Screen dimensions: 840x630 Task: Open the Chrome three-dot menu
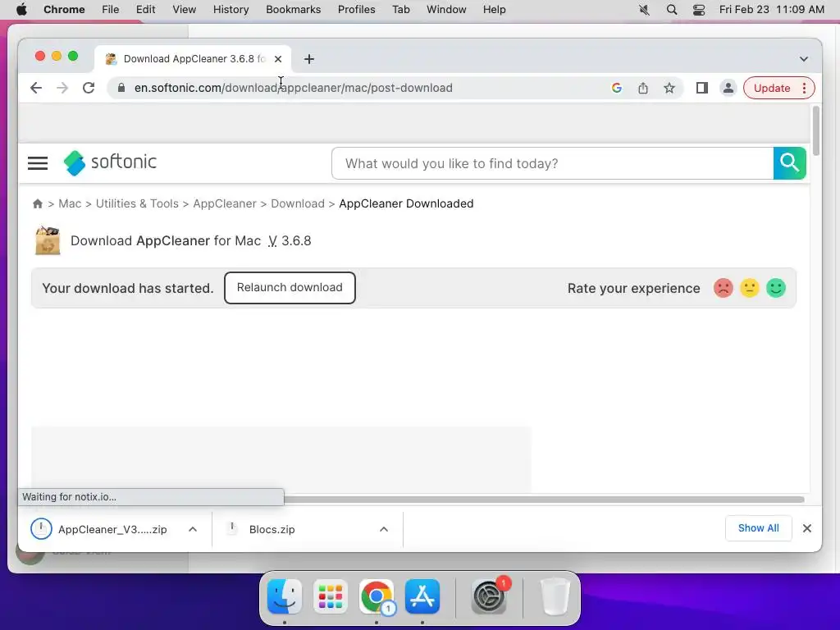804,88
